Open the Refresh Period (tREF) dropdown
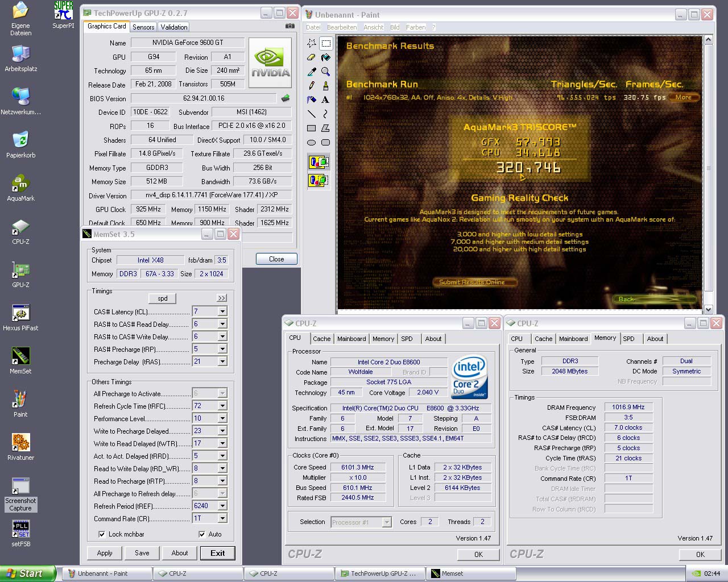 222,506
